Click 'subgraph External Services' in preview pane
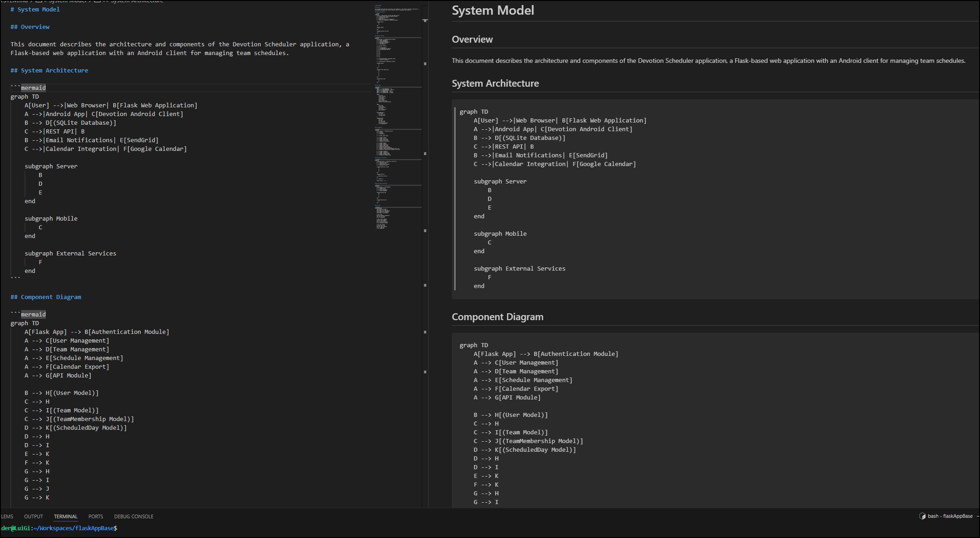980x538 pixels. 519,268
